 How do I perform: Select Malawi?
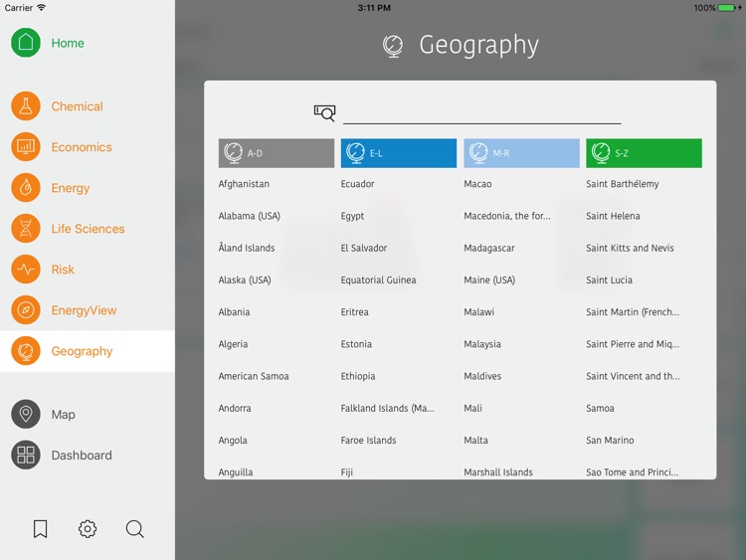[x=479, y=312]
